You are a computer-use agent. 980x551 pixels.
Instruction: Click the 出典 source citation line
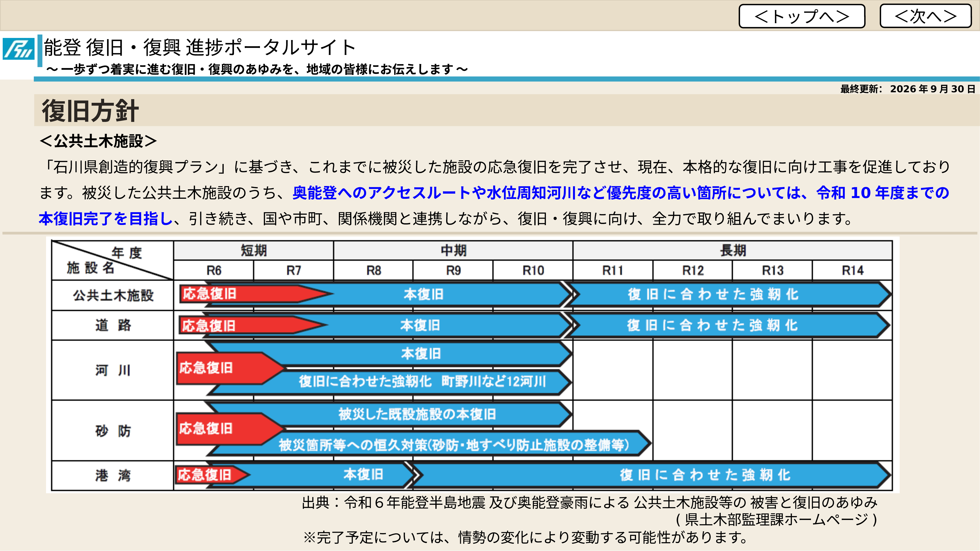pos(590,502)
